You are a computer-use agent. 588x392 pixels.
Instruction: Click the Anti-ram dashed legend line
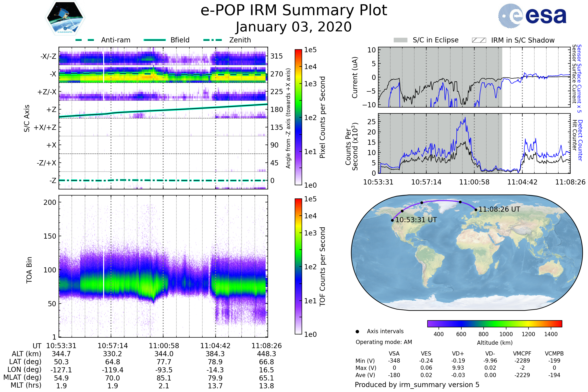pos(85,40)
